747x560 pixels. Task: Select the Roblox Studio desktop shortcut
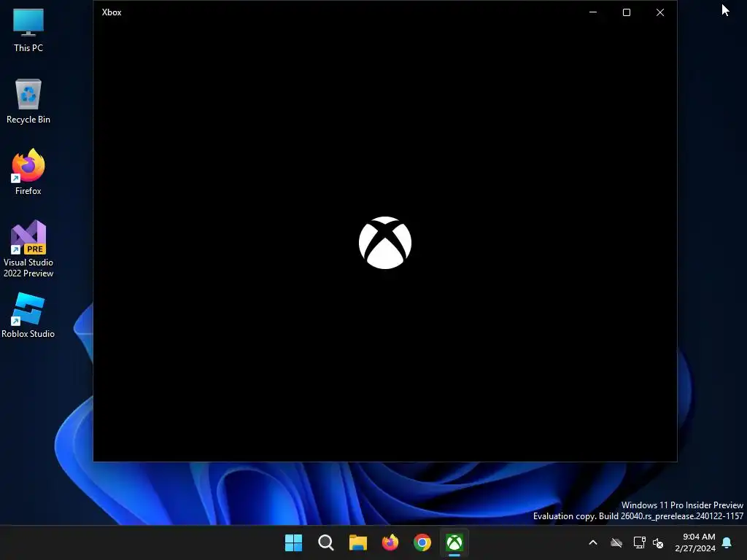28,316
